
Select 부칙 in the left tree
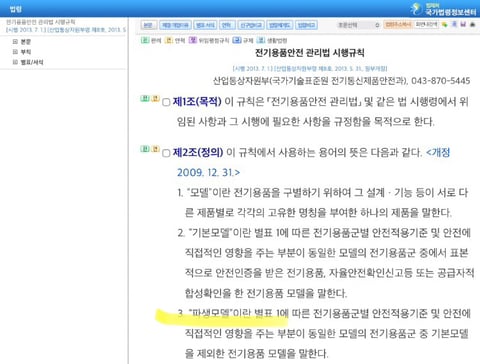tap(26, 52)
